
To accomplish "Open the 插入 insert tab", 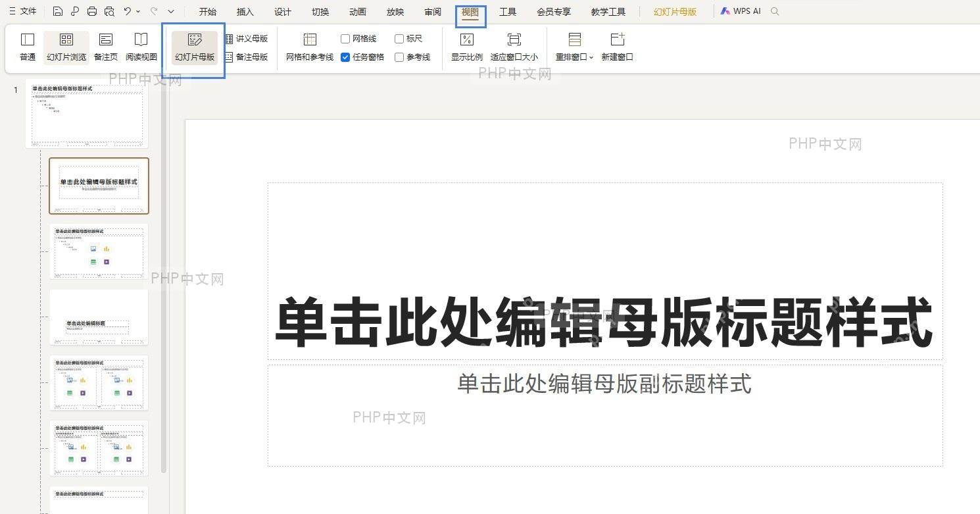I will click(x=245, y=12).
